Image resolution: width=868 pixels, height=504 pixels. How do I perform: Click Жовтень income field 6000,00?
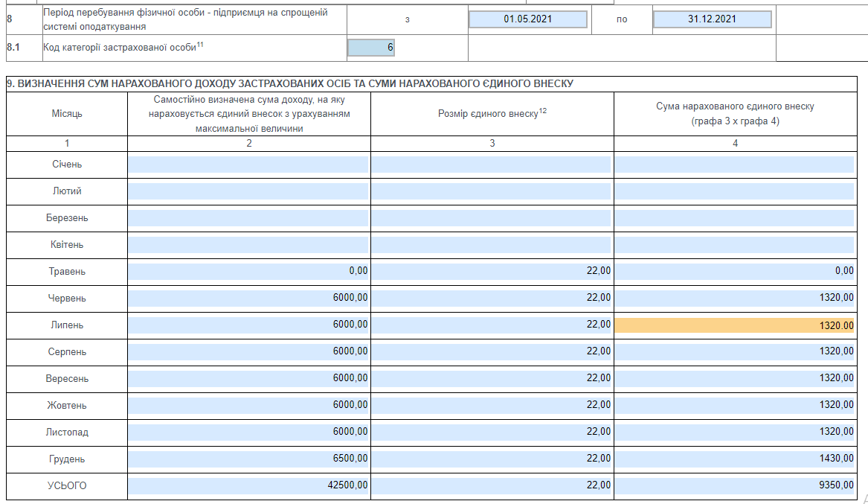(248, 406)
